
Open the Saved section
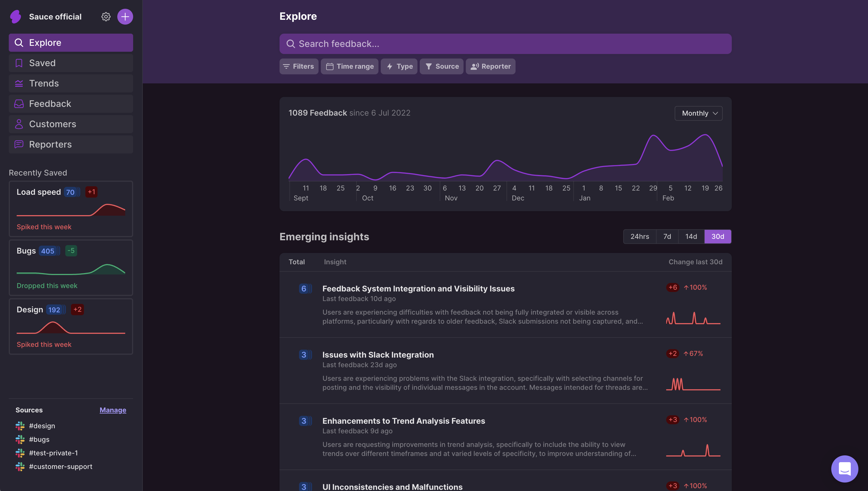71,63
